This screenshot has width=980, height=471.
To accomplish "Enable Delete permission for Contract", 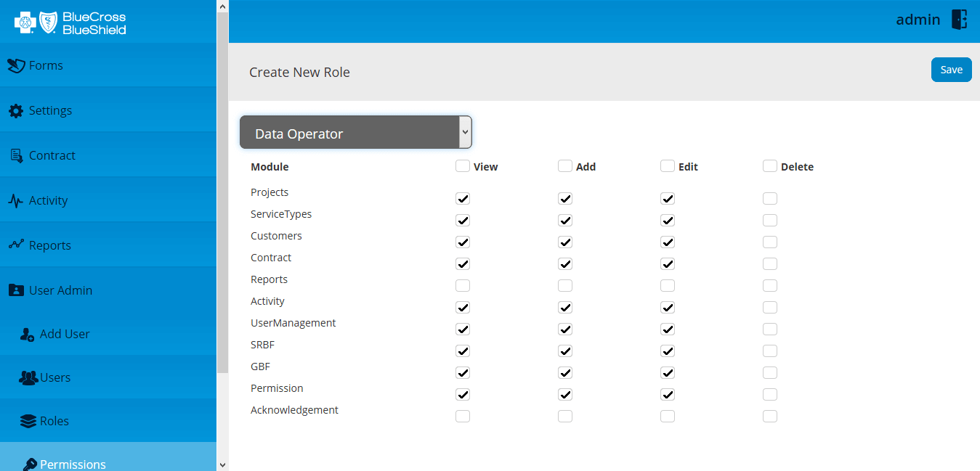I will tap(770, 263).
